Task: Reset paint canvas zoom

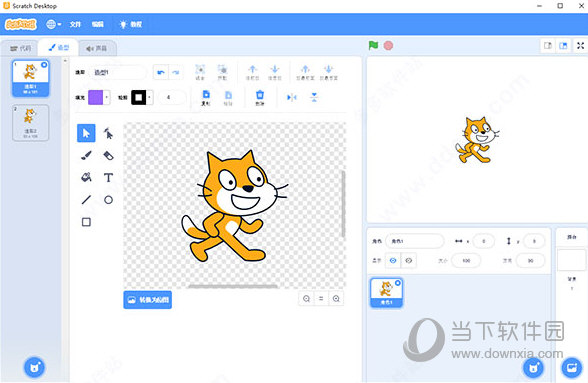Action: (321, 299)
